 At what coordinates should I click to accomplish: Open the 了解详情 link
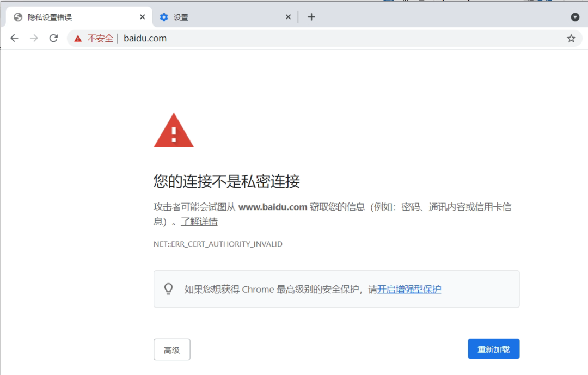pyautogui.click(x=199, y=222)
